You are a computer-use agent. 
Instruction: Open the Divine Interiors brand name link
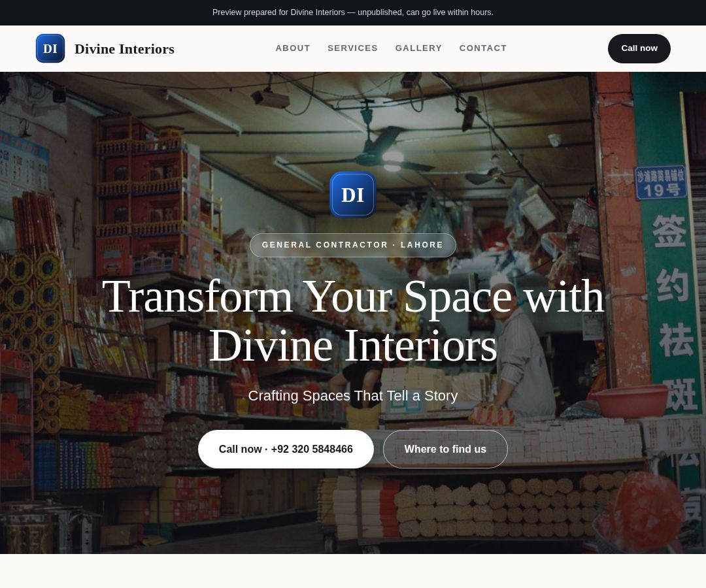(x=124, y=48)
